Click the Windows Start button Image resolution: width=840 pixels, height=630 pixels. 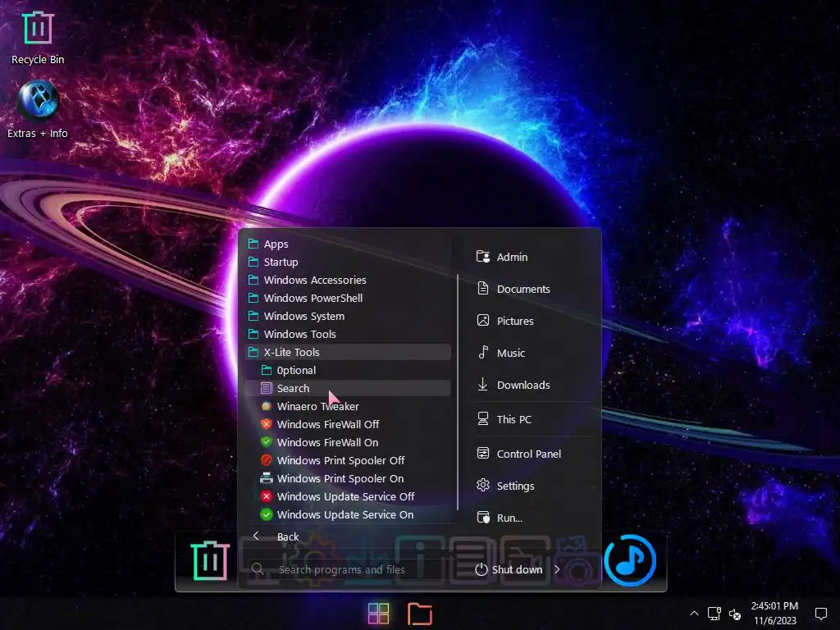(379, 614)
